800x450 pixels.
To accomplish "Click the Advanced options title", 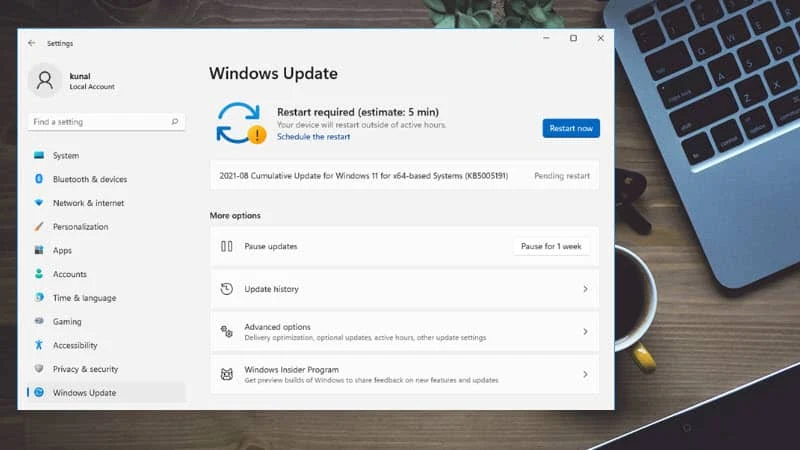I will tap(277, 327).
